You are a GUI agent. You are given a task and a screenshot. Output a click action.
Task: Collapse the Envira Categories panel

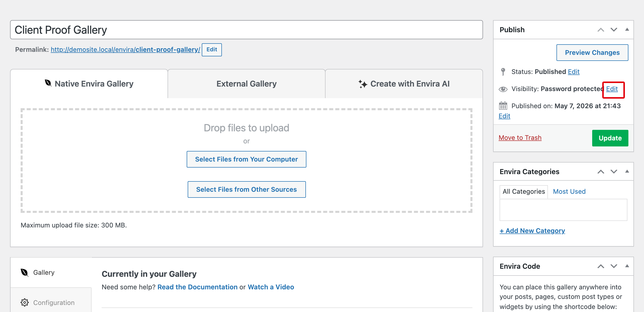pyautogui.click(x=627, y=171)
